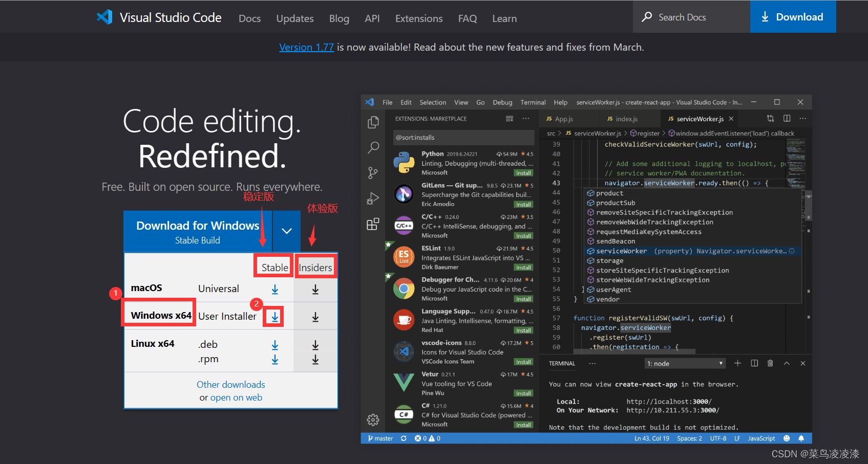The image size is (868, 464).
Task: Click the @sort:installs extension search box
Action: 463,138
